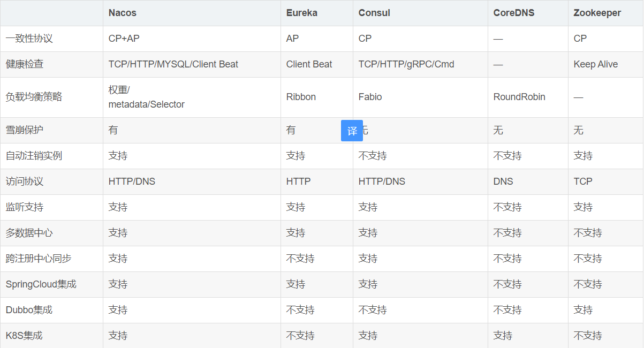Viewport: 644px width, 348px height.
Task: Click Zookeeper's 支持 in 自动注销实例 row
Action: [584, 156]
